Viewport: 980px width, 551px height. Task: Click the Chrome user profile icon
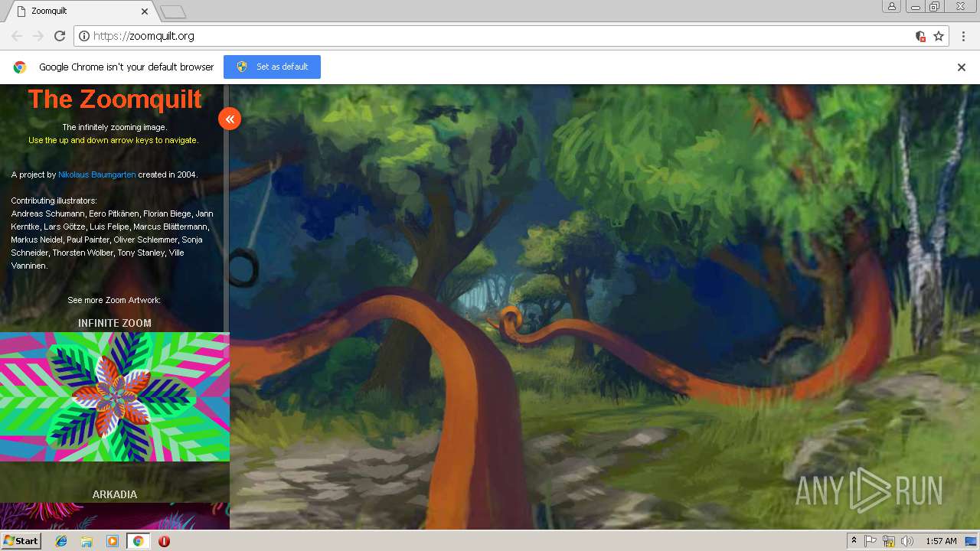[x=892, y=6]
